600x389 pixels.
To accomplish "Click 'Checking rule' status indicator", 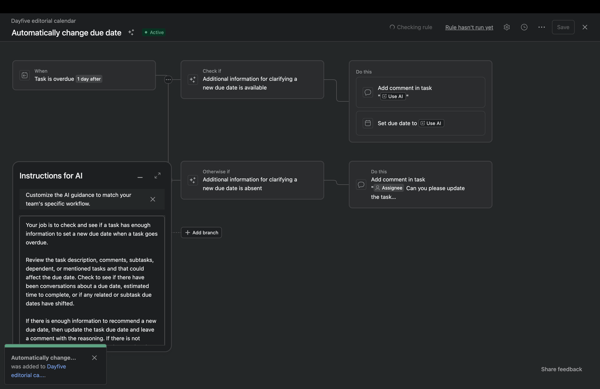I will pos(411,27).
